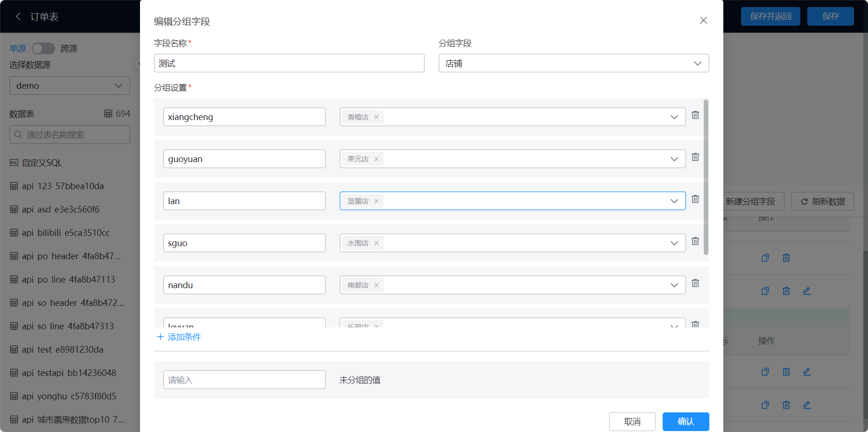Select table api yonghu c5783f80d5
The width and height of the screenshot is (868, 432).
click(69, 396)
